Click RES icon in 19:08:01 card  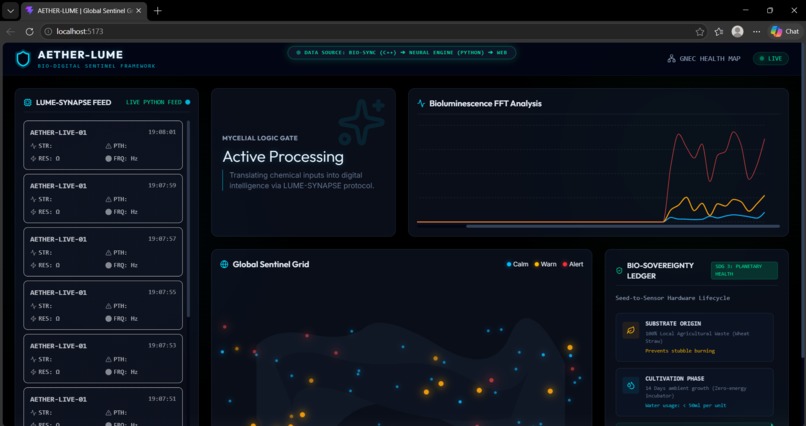(x=33, y=159)
